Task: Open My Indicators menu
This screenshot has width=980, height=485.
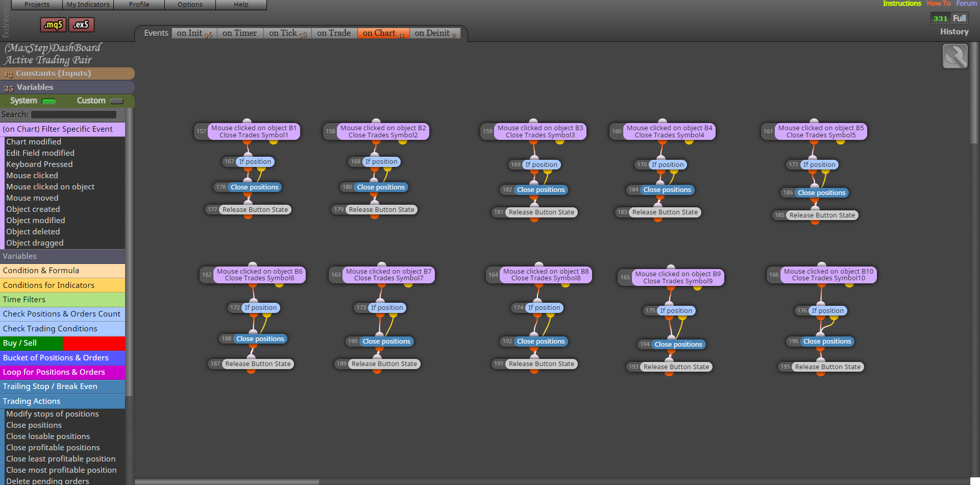Action: pos(88,5)
